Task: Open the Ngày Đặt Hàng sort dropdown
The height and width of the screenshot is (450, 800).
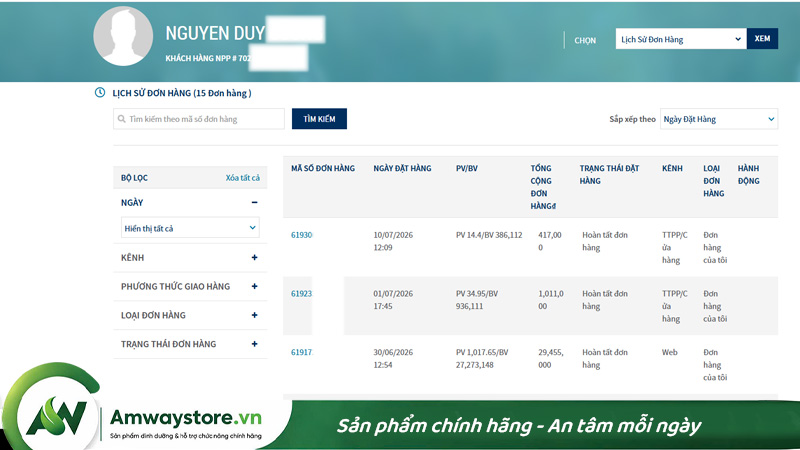Action: [719, 119]
